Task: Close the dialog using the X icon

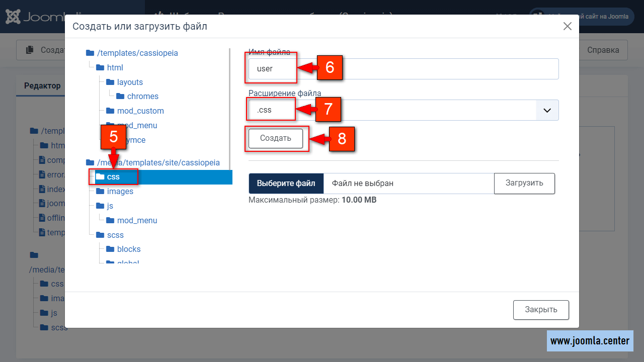Action: pyautogui.click(x=567, y=27)
